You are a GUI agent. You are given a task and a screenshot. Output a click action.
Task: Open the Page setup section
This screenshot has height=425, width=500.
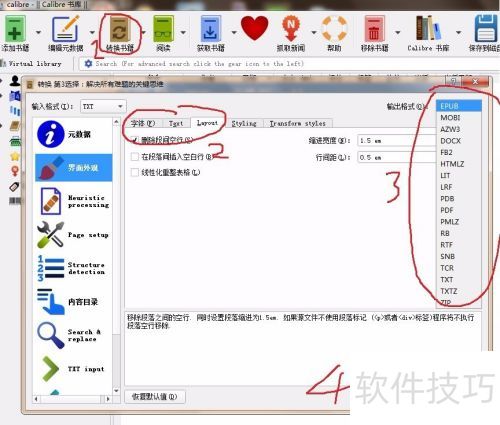coord(73,235)
